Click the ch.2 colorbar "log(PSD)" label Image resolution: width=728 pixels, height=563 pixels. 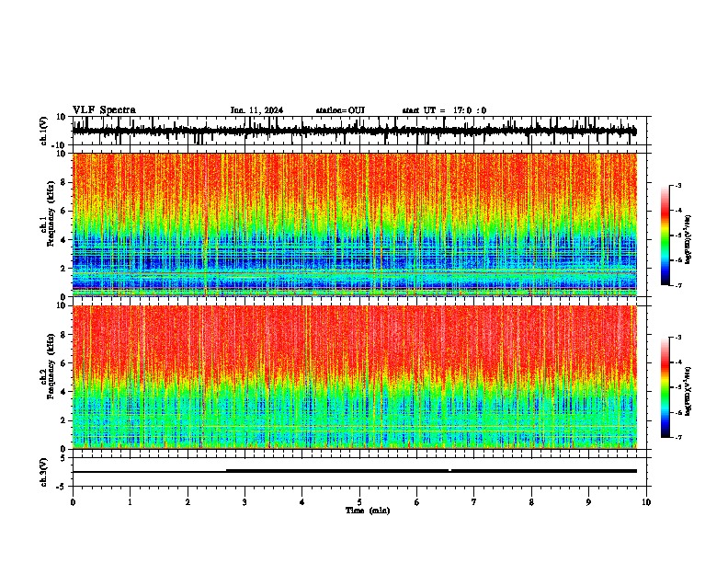click(x=688, y=391)
